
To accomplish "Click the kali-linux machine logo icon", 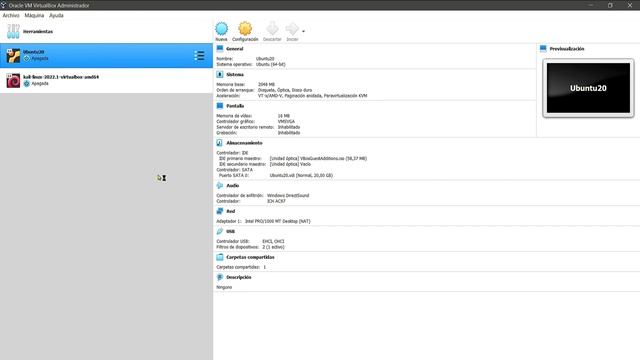I will click(13, 80).
